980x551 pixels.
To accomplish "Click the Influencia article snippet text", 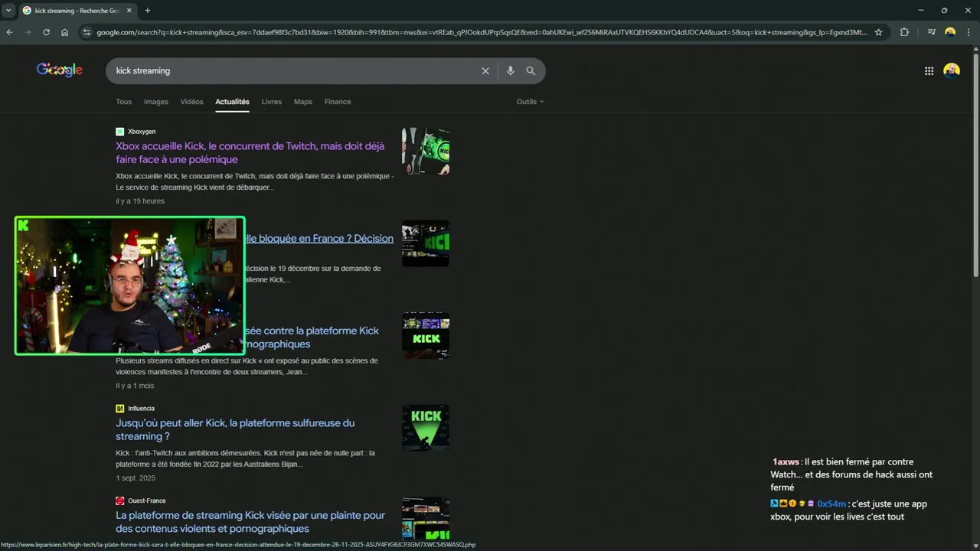I will click(x=245, y=458).
